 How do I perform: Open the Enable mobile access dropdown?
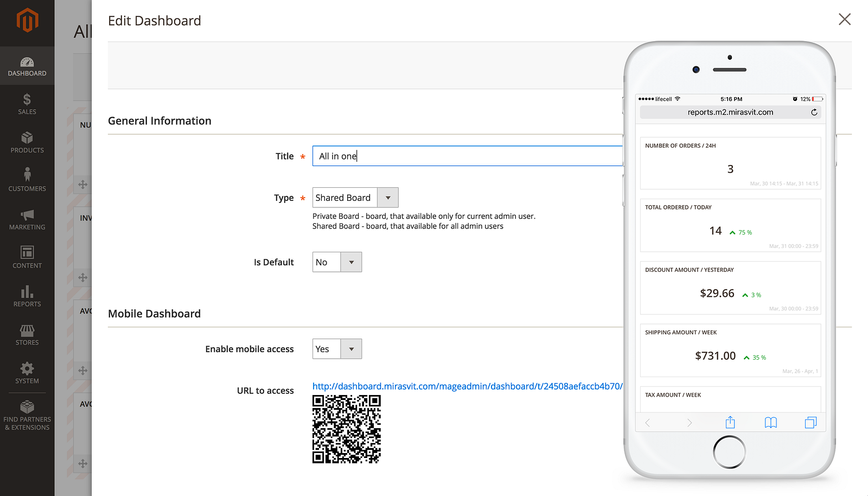(337, 349)
